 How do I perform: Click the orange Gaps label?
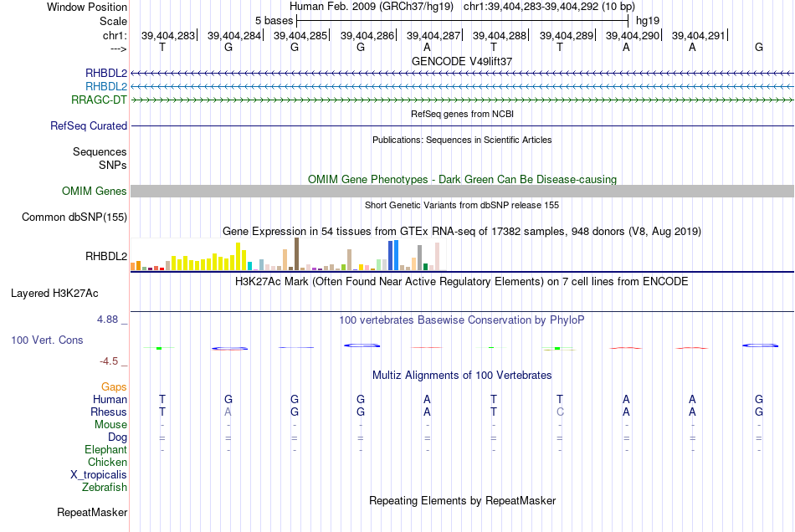(x=114, y=387)
